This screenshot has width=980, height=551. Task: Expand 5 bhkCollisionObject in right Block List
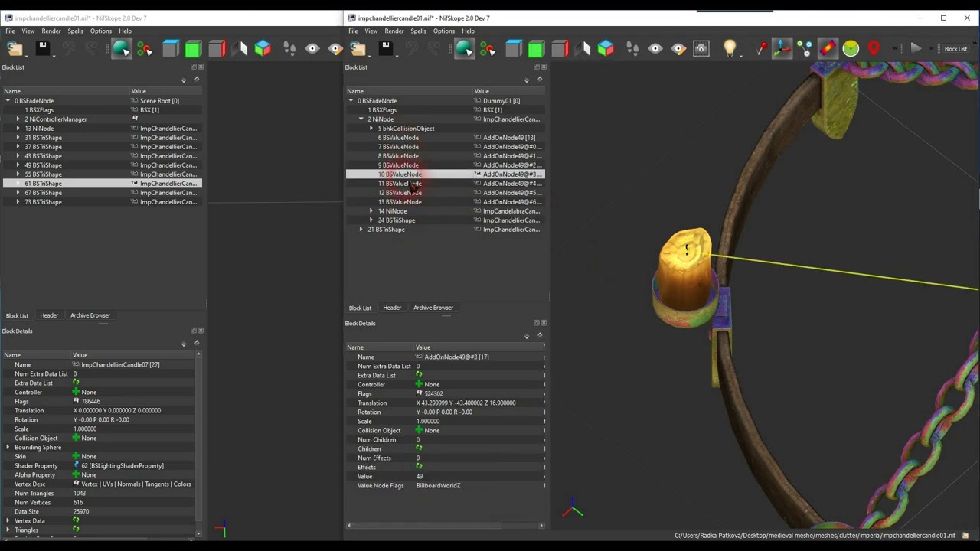click(371, 129)
